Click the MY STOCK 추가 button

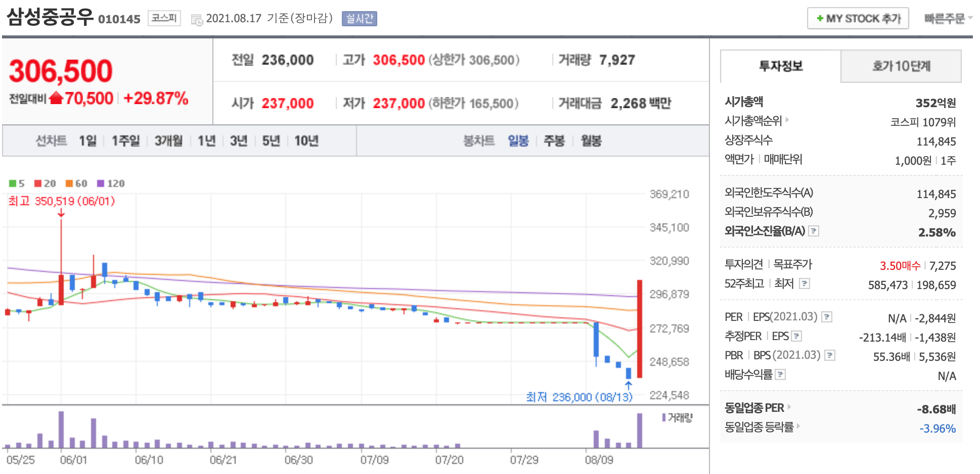[858, 19]
